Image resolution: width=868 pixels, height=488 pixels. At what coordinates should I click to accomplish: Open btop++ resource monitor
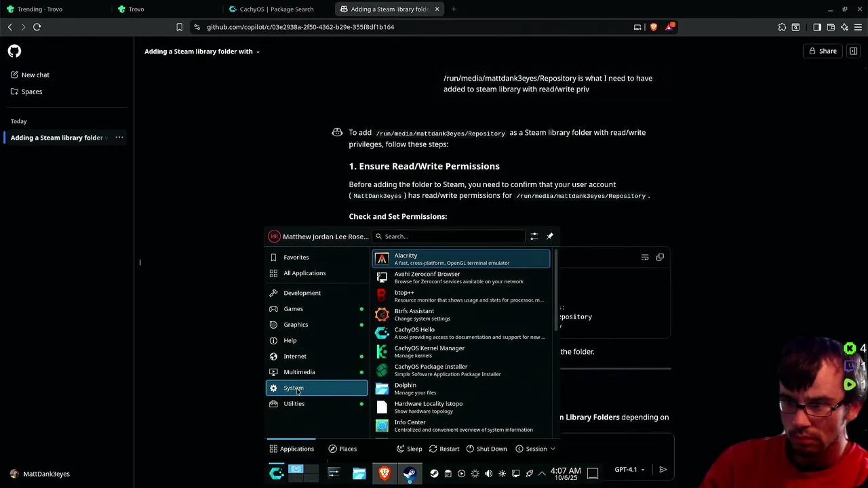(x=461, y=296)
